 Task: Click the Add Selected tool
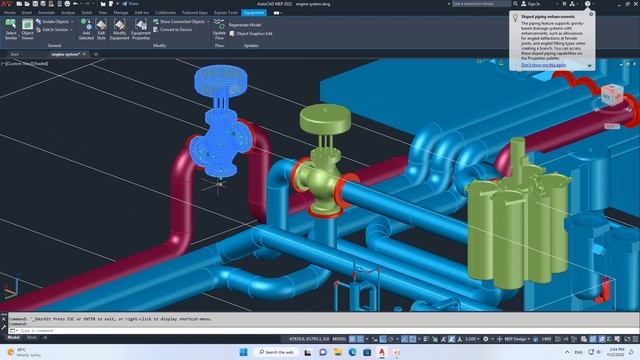[86, 29]
